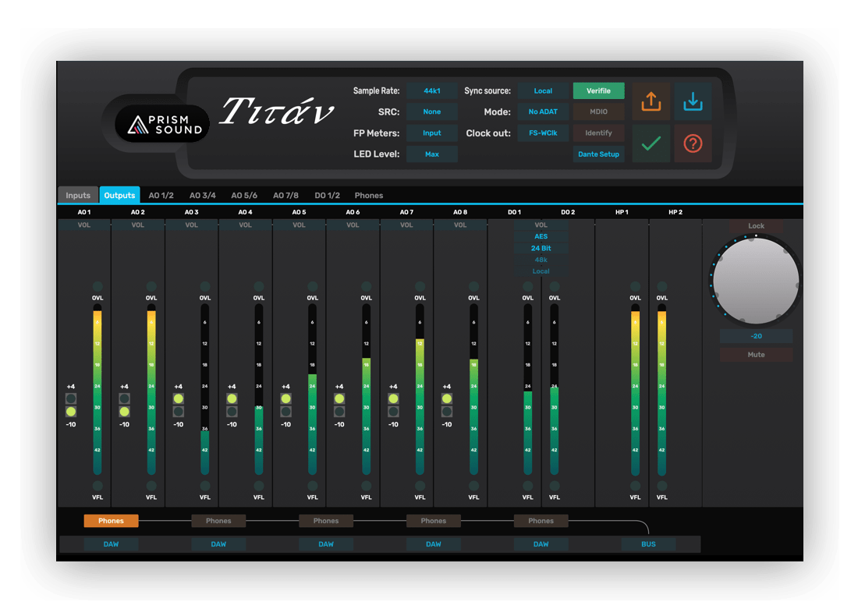The image size is (858, 616).
Task: Click the OVL overload indicator on AO 2
Action: pyautogui.click(x=151, y=286)
